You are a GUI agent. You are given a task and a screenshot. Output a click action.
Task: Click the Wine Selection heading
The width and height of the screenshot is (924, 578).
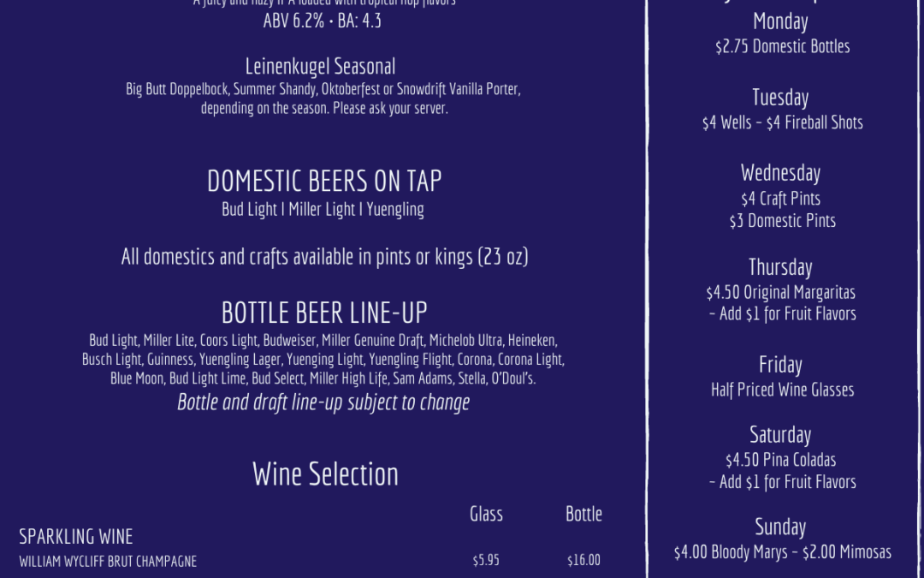tap(325, 474)
